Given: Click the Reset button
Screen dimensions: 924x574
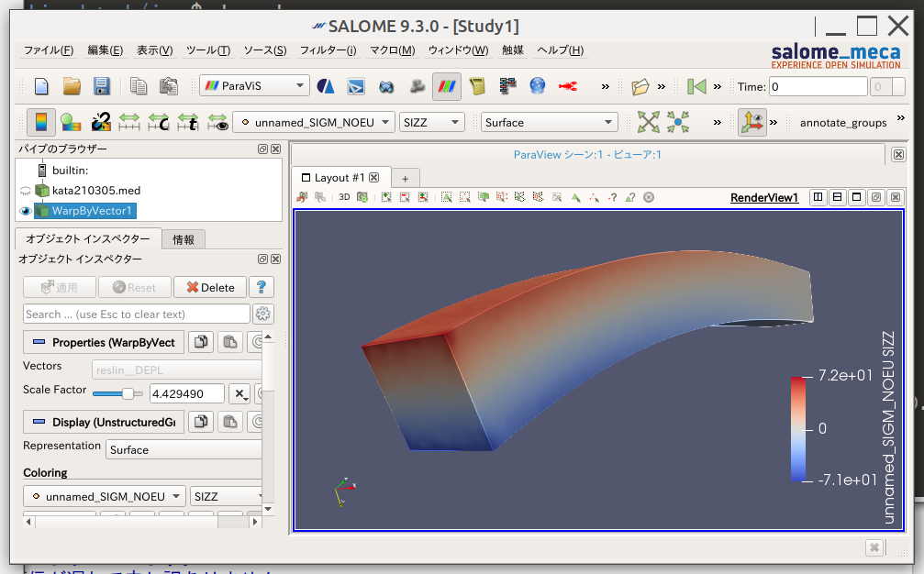Looking at the screenshot, I should pos(134,287).
